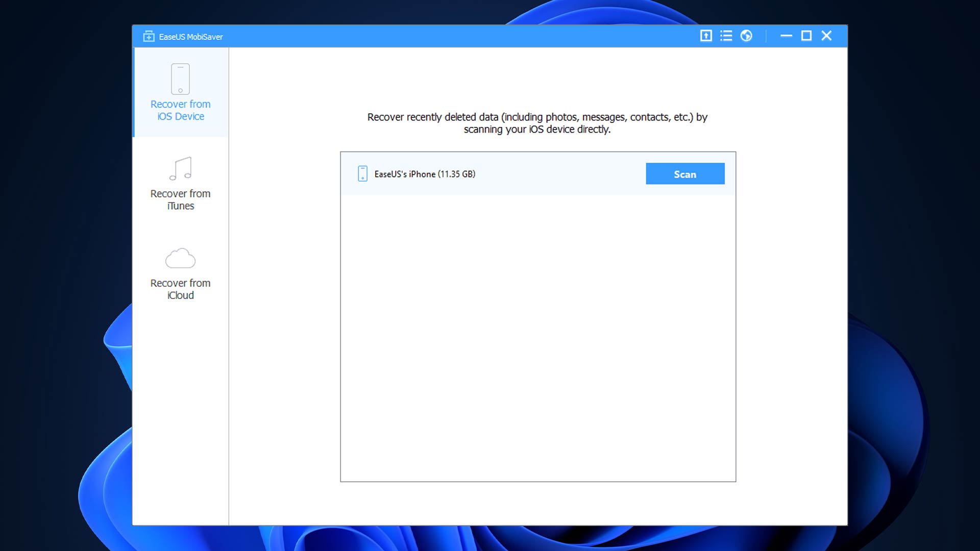Start scanning with the Scan button
This screenshot has width=980, height=551.
(x=685, y=174)
